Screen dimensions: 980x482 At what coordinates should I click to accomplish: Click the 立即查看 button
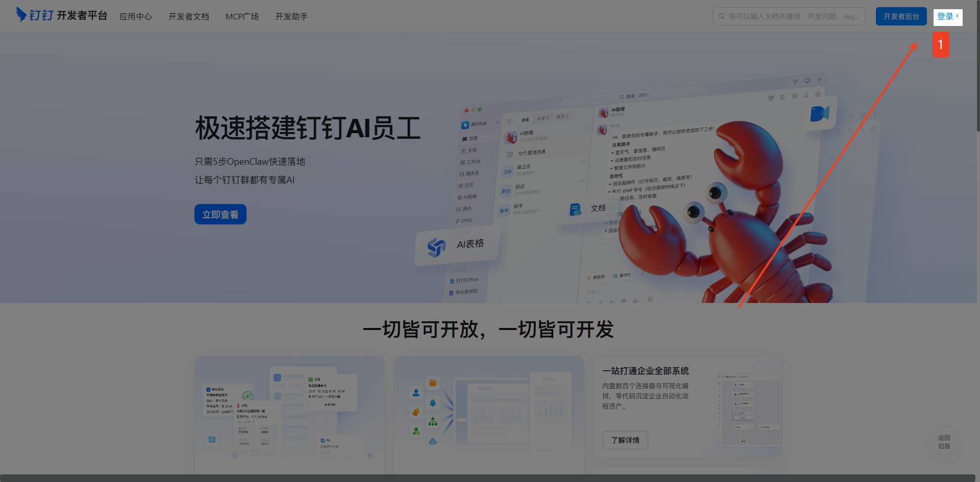click(x=220, y=214)
